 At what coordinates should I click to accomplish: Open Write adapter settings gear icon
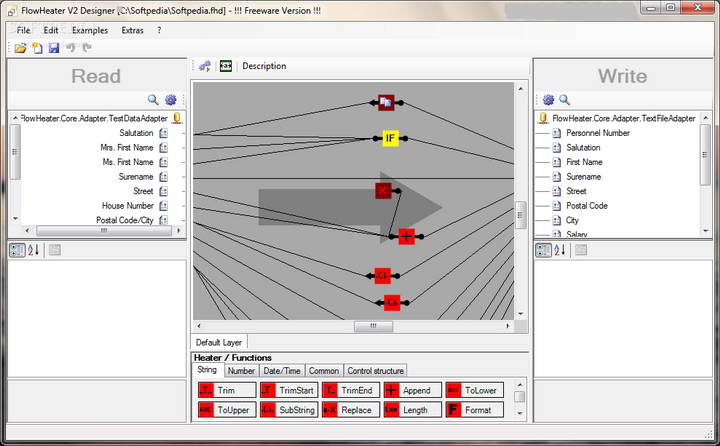coord(548,100)
